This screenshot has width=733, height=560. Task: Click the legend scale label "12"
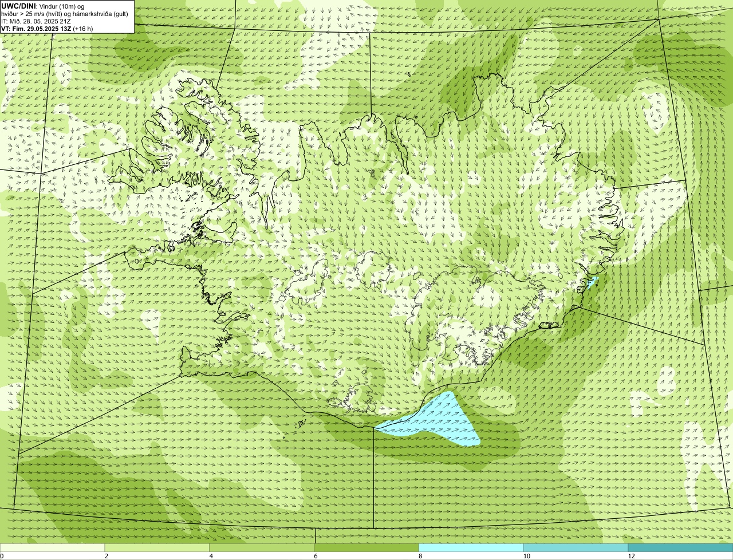[631, 556]
